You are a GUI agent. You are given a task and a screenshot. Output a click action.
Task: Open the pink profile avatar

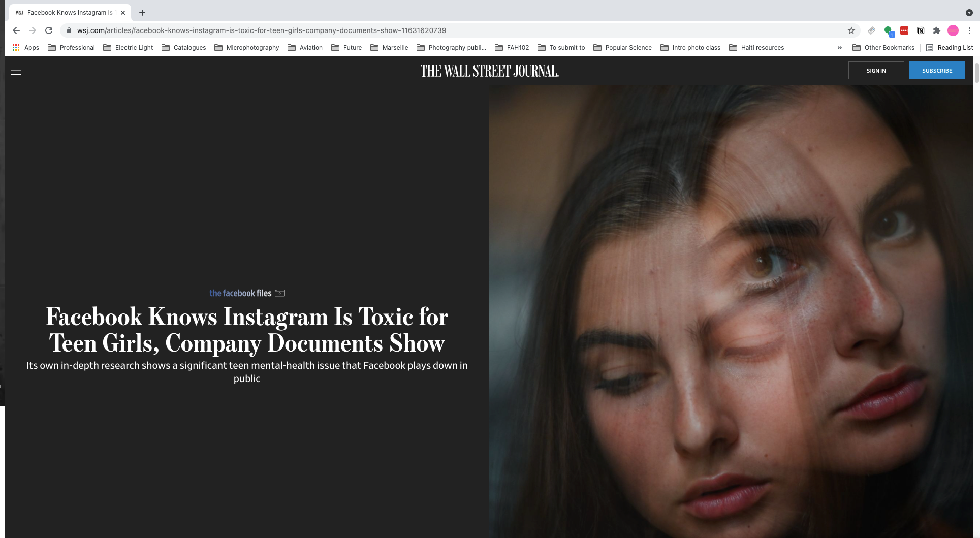click(x=953, y=30)
